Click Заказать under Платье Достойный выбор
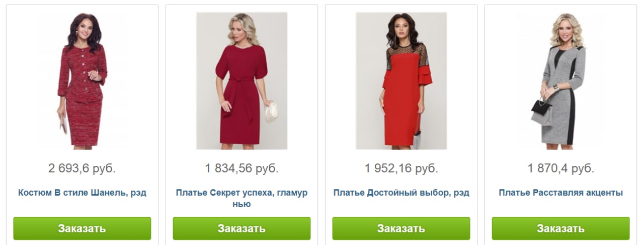 click(401, 228)
